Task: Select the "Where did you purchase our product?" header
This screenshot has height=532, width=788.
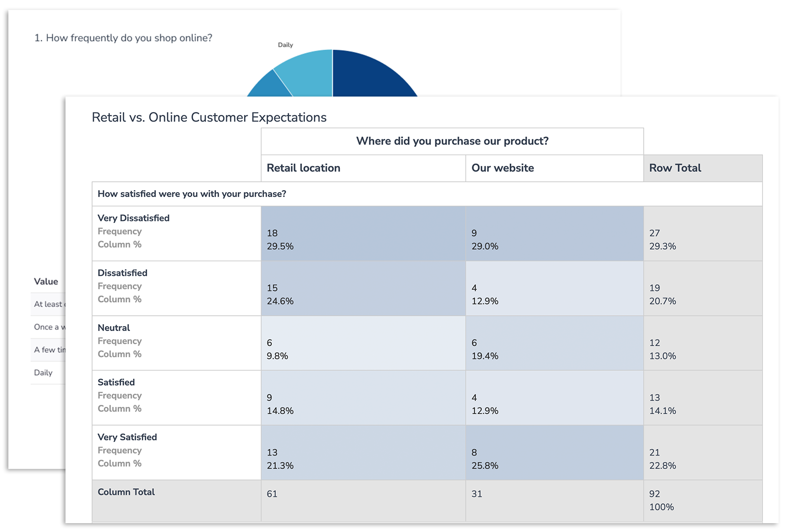Action: [x=452, y=141]
